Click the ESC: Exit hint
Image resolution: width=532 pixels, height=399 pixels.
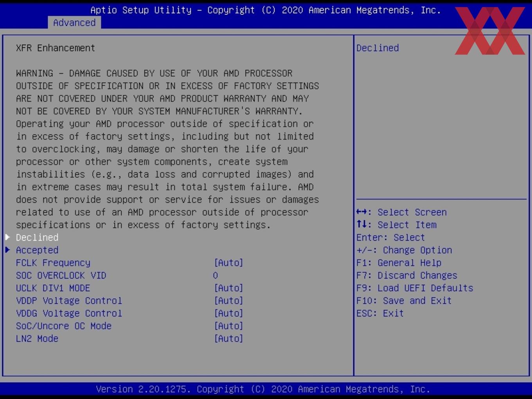coord(380,313)
